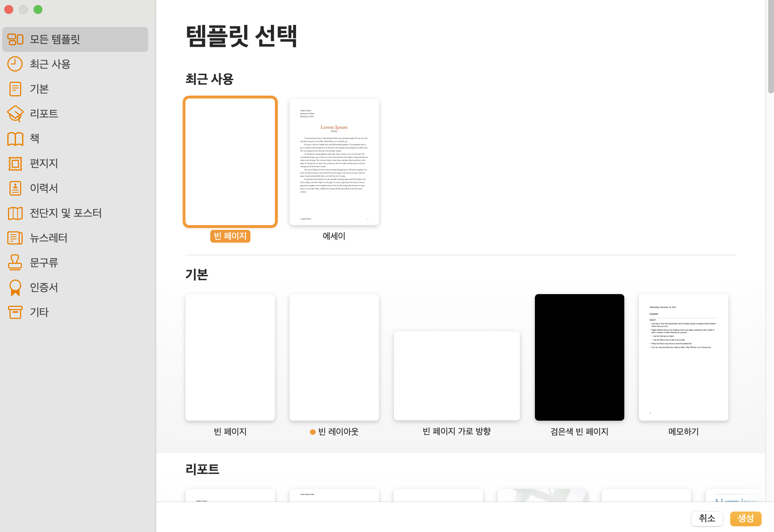This screenshot has width=774, height=532.
Task: Open the 뉴스레터 sidebar category
Action: click(x=75, y=238)
